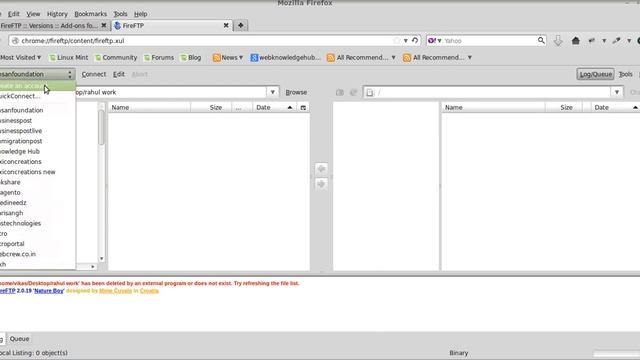Open the downloads arrow icon

pos(558,40)
